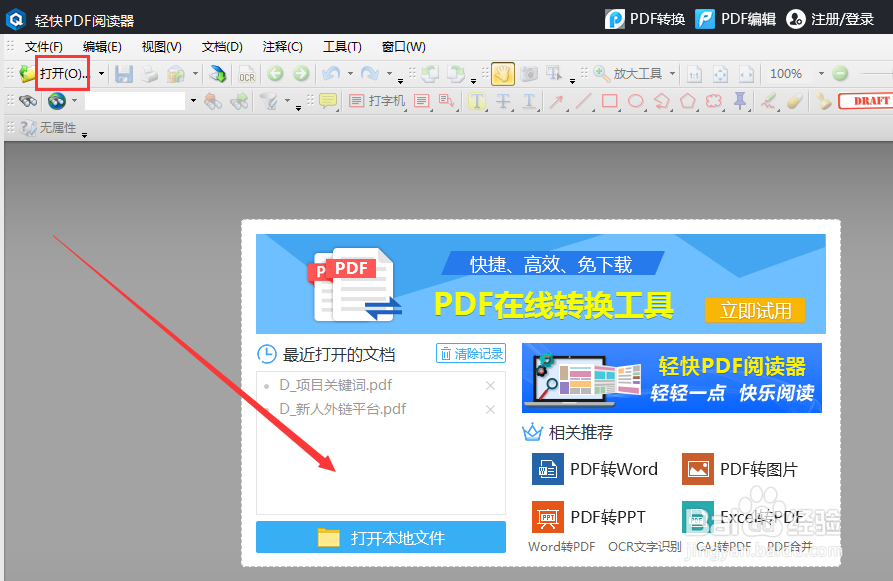The width and height of the screenshot is (893, 581).
Task: Click the find previous binoculars icon
Action: [x=213, y=101]
